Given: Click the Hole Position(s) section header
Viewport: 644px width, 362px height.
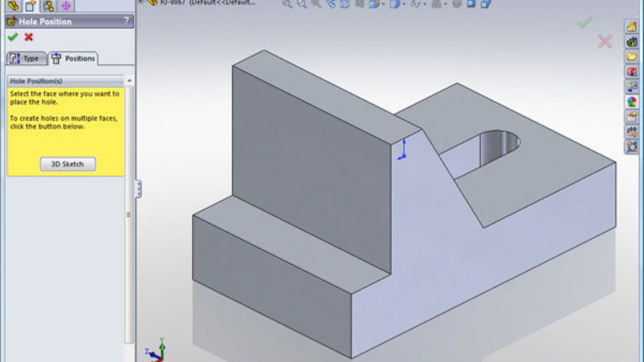Looking at the screenshot, I should point(66,81).
